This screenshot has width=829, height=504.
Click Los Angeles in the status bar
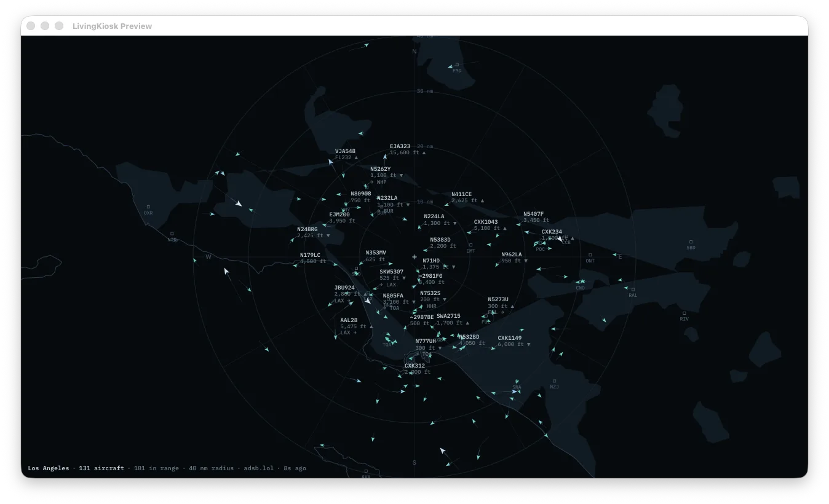49,468
